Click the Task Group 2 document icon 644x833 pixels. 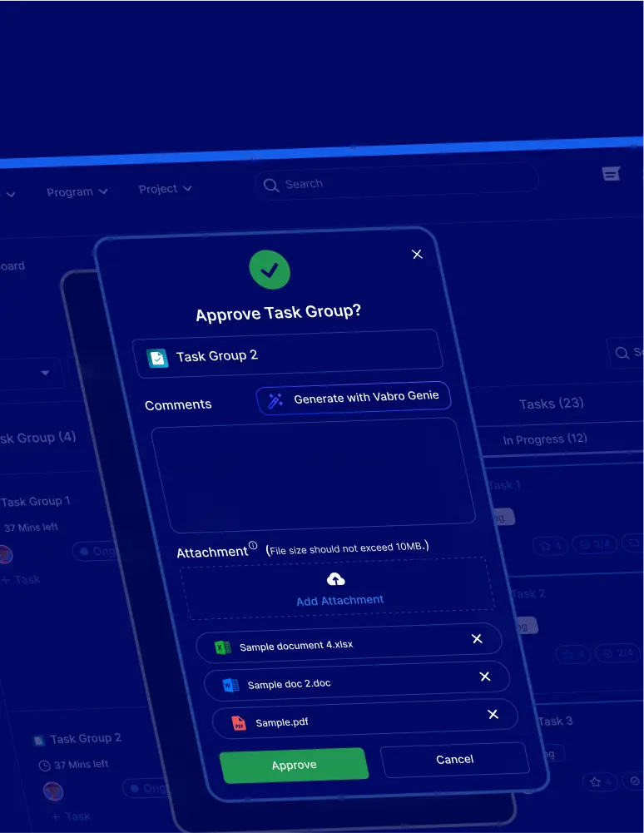point(157,357)
